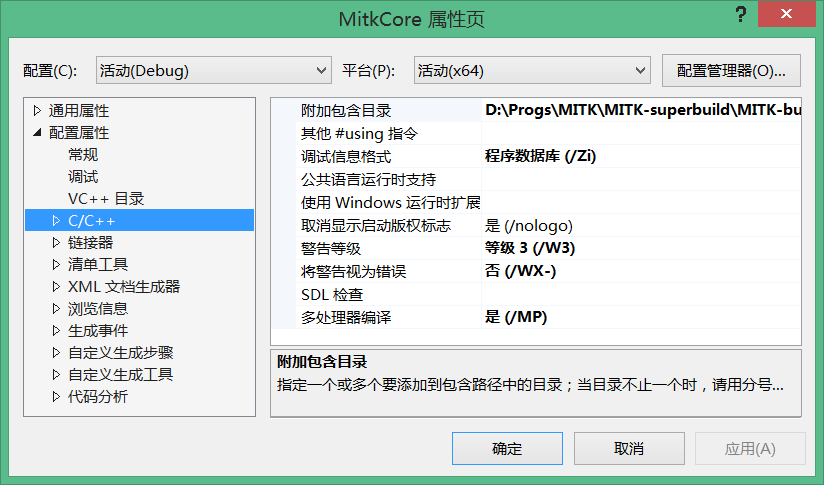Click the 将警告视为错误 property name

(353, 272)
